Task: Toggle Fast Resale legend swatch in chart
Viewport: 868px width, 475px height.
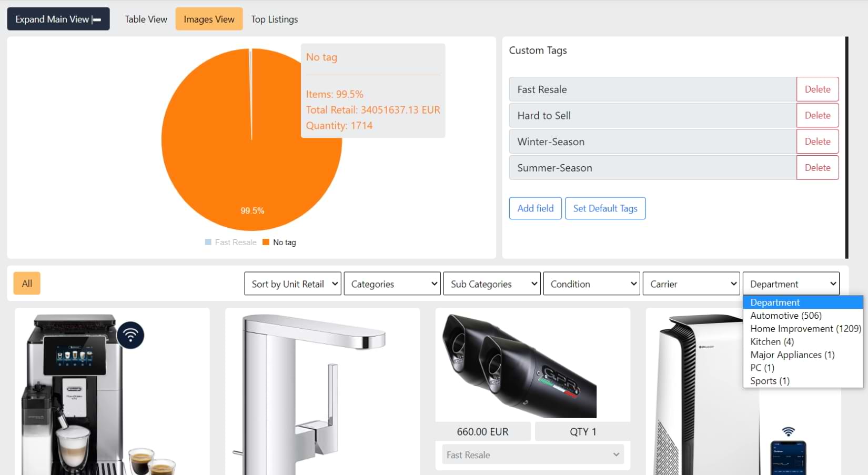Action: [x=208, y=242]
